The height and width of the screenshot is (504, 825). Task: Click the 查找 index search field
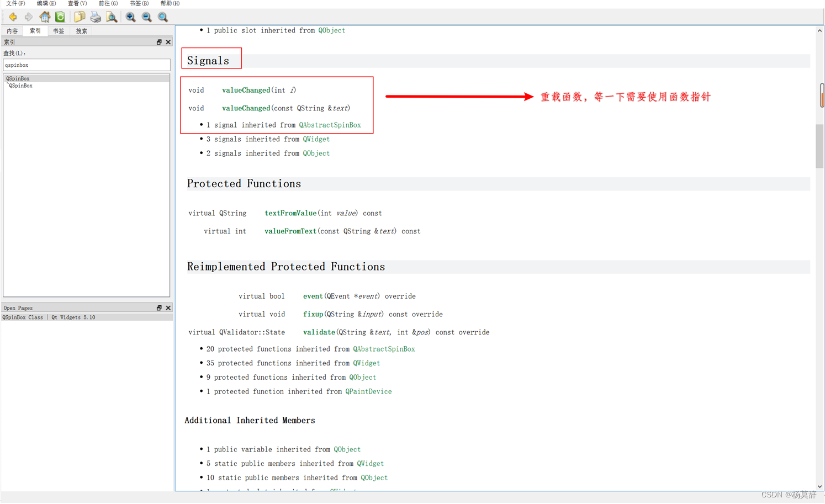[87, 65]
